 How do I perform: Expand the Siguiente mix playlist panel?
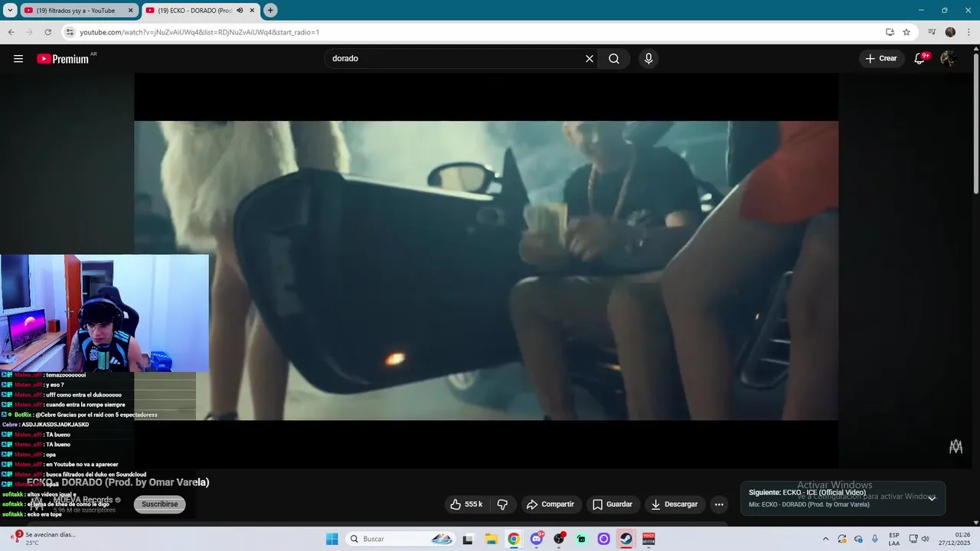932,498
